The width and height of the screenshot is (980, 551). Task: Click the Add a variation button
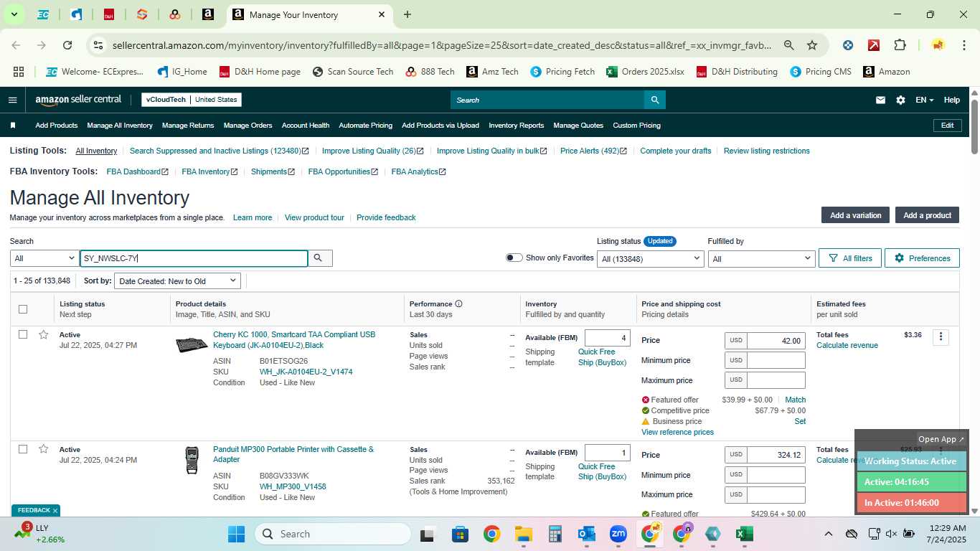pyautogui.click(x=855, y=215)
